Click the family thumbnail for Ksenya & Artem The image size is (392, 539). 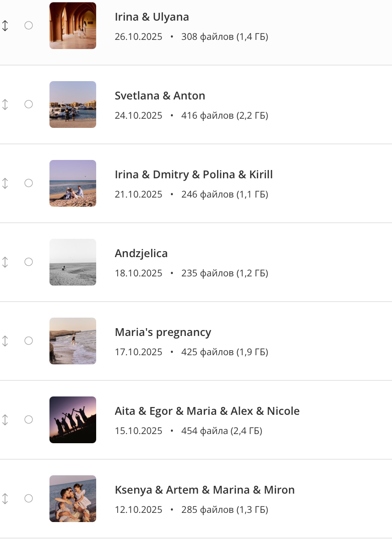[x=73, y=499]
